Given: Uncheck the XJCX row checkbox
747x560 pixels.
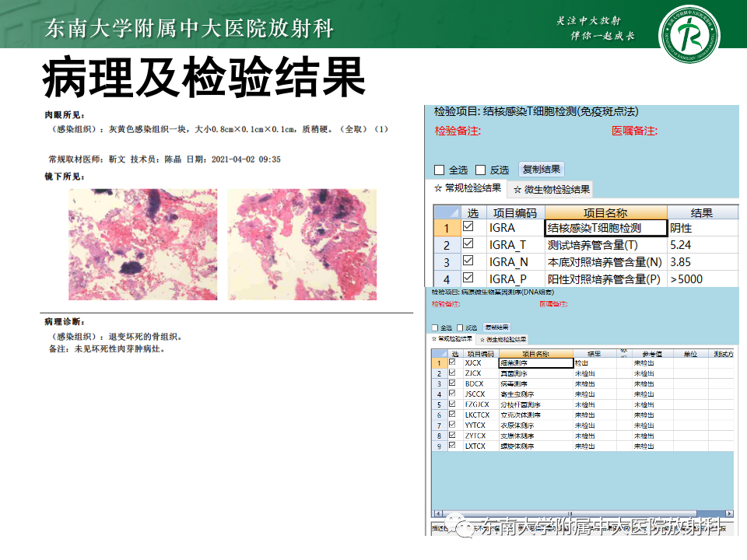Looking at the screenshot, I should (452, 362).
